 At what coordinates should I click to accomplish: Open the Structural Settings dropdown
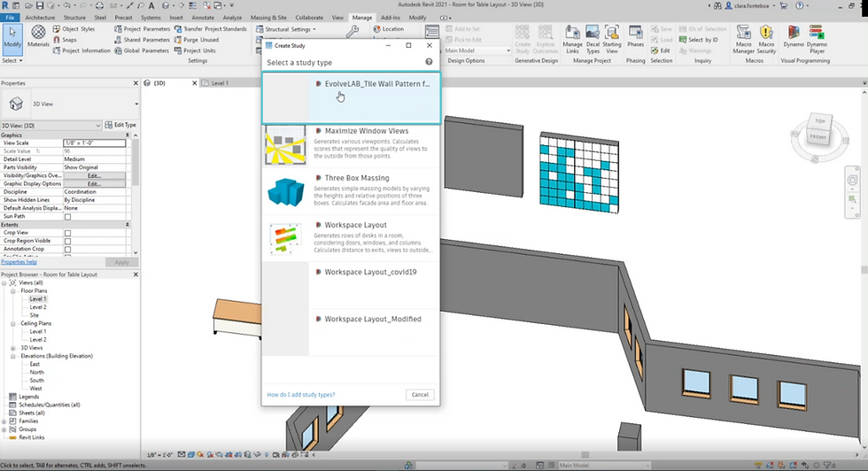click(285, 29)
